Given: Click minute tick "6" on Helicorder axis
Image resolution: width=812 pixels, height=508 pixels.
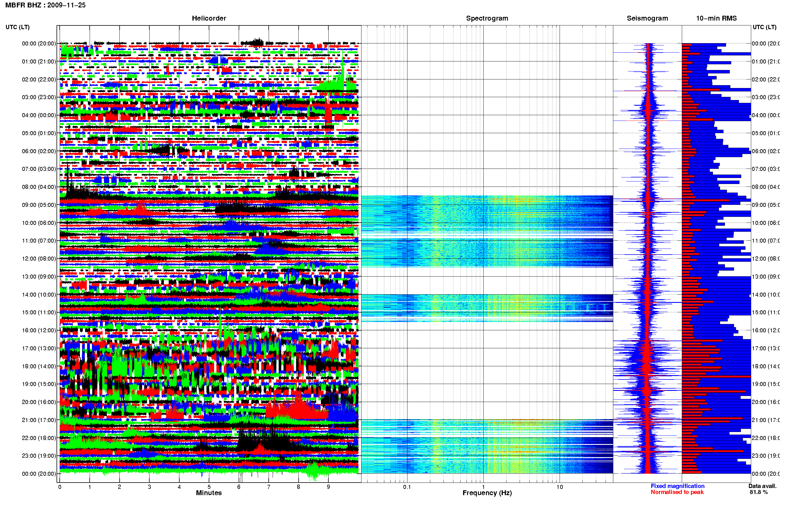Looking at the screenshot, I should coord(239,487).
